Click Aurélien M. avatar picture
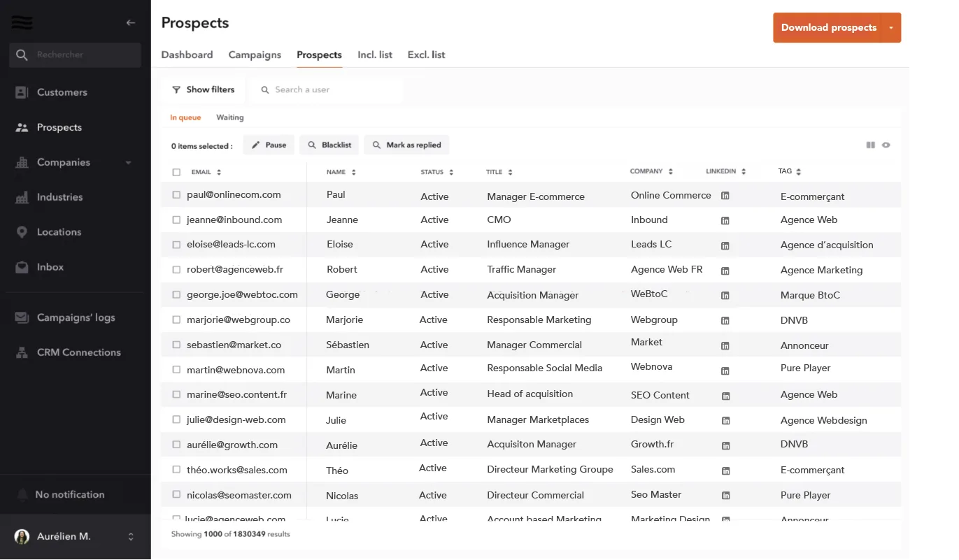959x560 pixels. click(x=22, y=536)
